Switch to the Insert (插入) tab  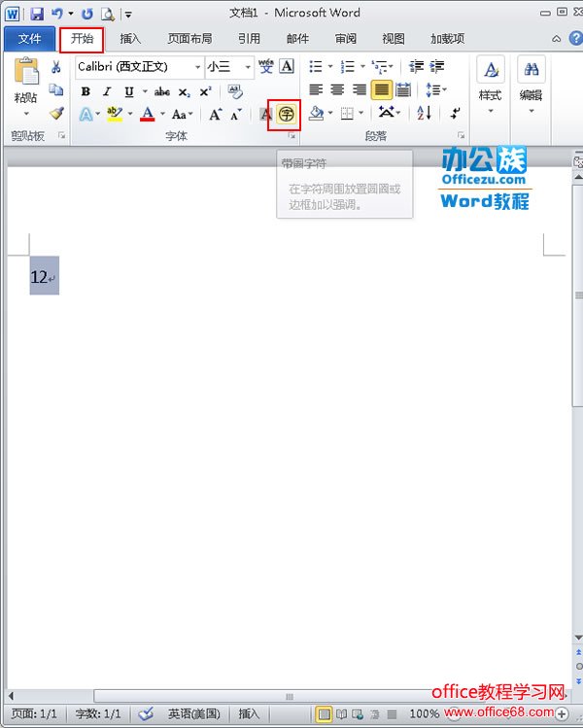[x=130, y=39]
